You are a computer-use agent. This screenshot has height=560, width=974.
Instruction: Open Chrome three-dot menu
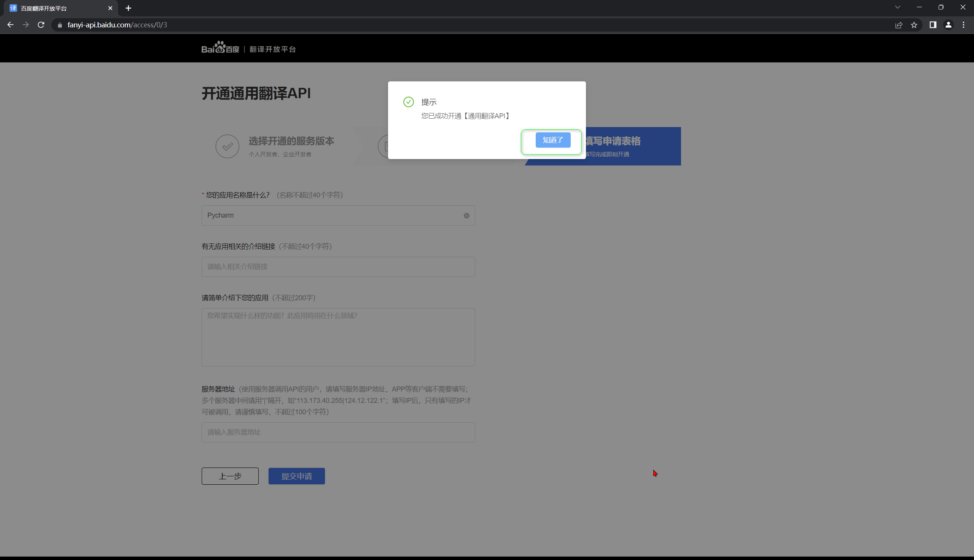coord(964,25)
